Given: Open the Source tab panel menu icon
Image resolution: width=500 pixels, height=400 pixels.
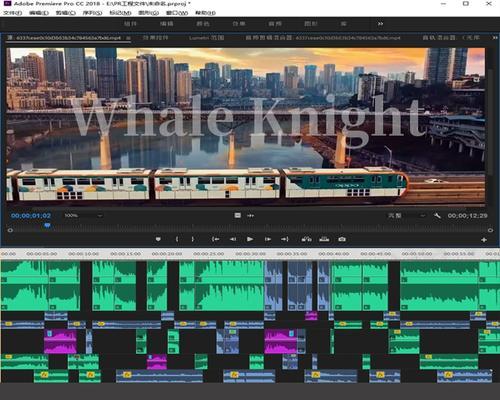Looking at the screenshot, I should click(128, 38).
